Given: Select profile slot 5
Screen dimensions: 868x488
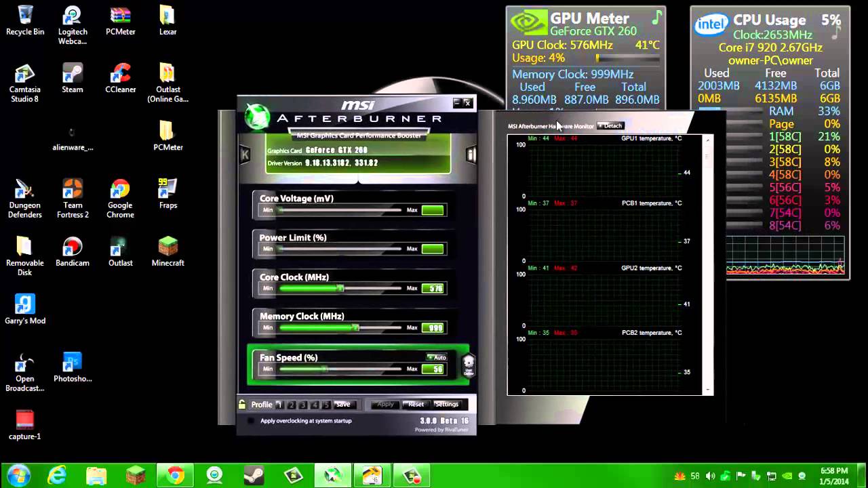Looking at the screenshot, I should tap(326, 405).
